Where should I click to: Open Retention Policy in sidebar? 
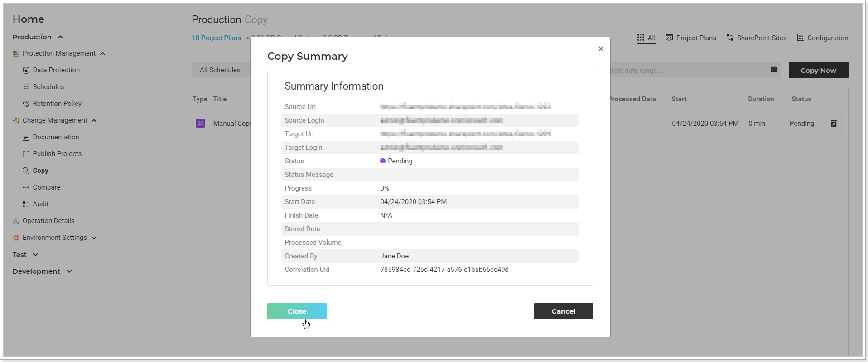[57, 104]
